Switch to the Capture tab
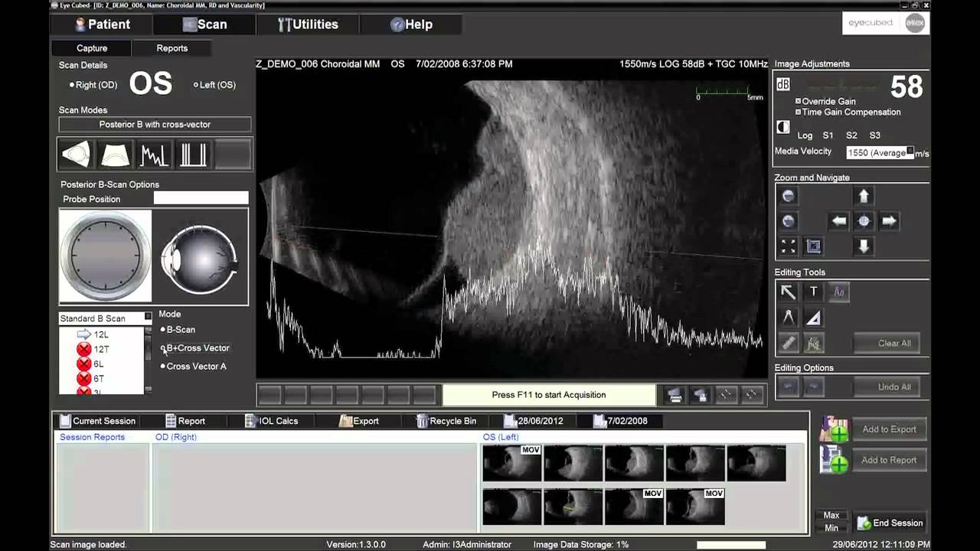980x551 pixels. [92, 48]
